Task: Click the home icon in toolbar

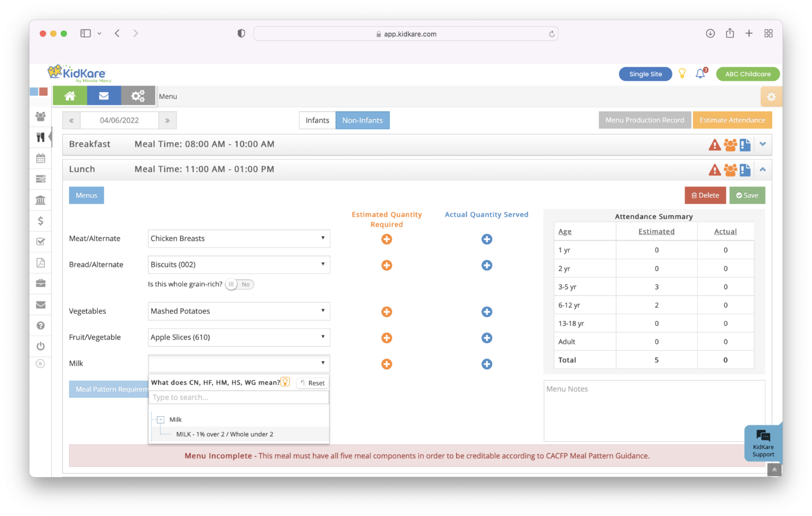Action: click(70, 96)
